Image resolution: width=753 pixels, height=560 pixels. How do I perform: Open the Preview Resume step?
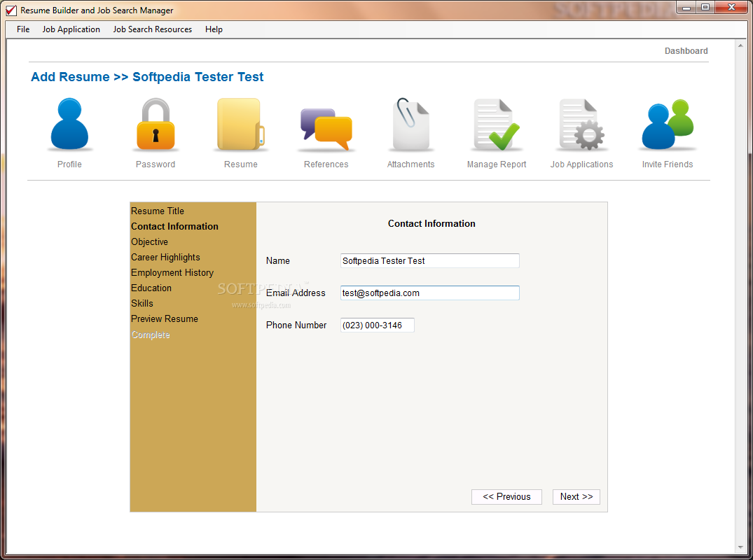point(165,318)
